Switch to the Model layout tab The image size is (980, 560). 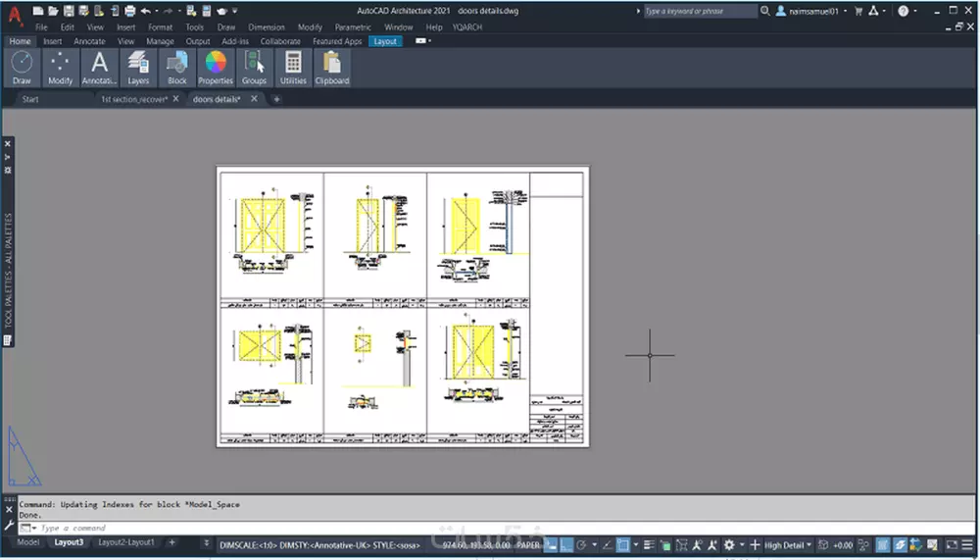[28, 542]
